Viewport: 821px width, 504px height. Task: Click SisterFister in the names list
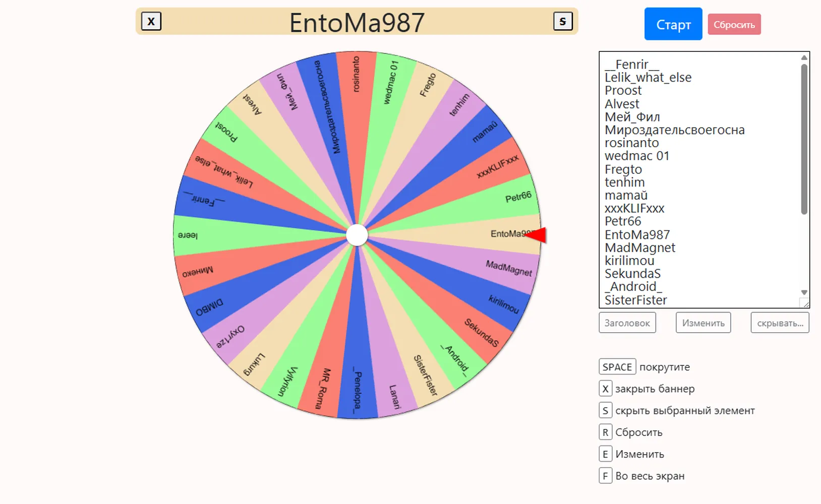pos(636,300)
